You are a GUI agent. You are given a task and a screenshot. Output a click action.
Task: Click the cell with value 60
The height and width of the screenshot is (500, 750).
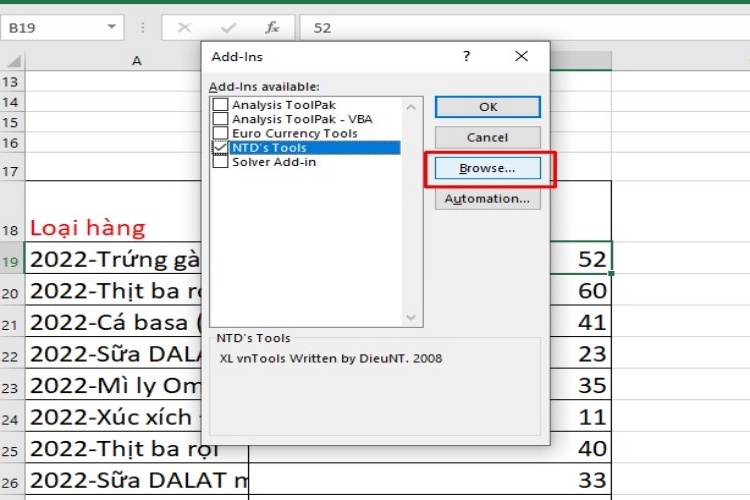tap(580, 290)
